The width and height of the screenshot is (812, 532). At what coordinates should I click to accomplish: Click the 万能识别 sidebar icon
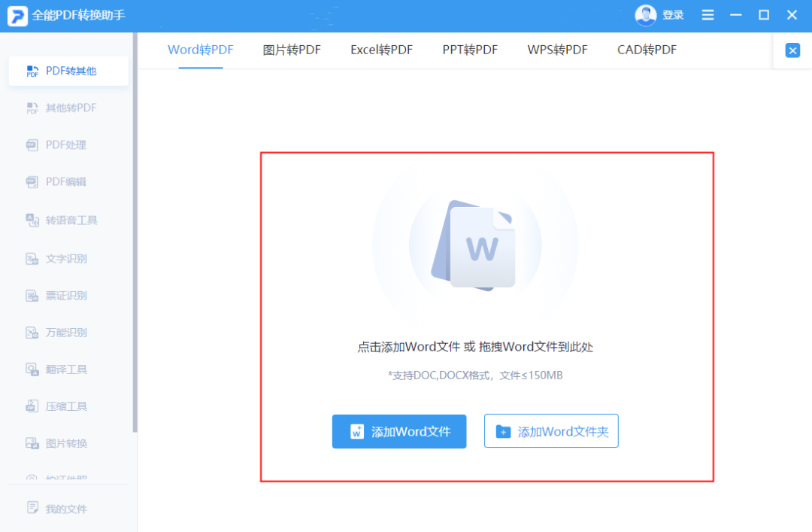tap(32, 333)
